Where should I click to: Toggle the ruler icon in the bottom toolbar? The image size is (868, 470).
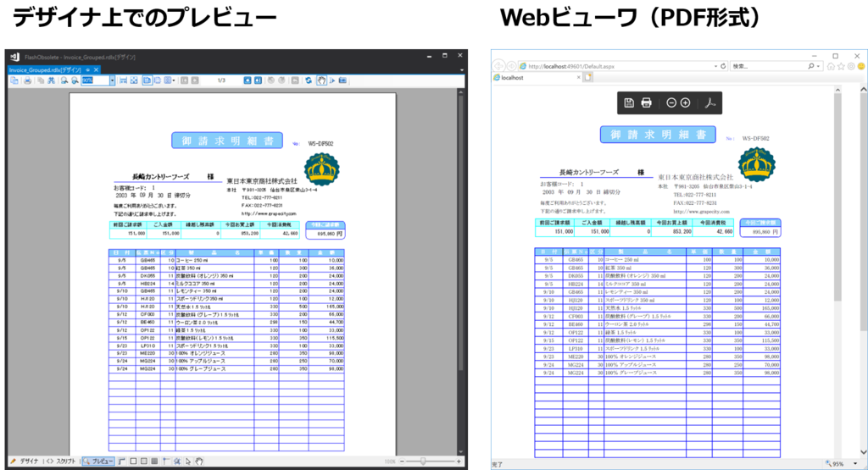click(122, 462)
